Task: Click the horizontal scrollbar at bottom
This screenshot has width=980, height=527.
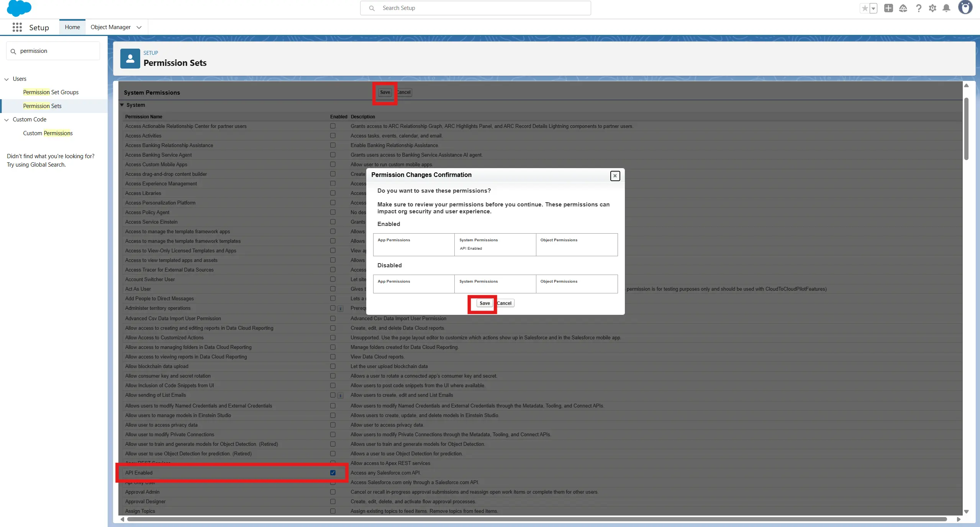Action: (536, 519)
